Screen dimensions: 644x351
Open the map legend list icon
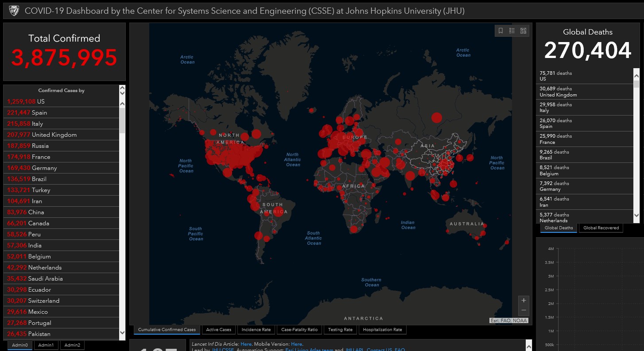[x=512, y=31]
